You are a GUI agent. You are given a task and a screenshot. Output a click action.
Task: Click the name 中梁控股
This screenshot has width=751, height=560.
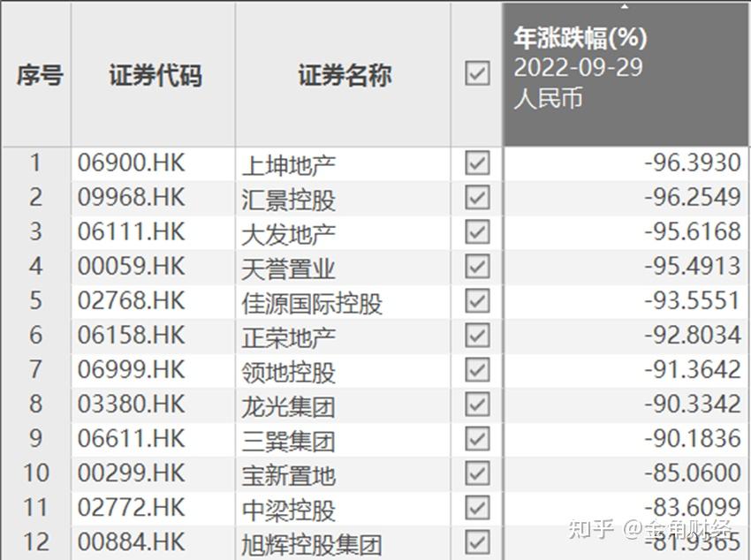click(288, 511)
